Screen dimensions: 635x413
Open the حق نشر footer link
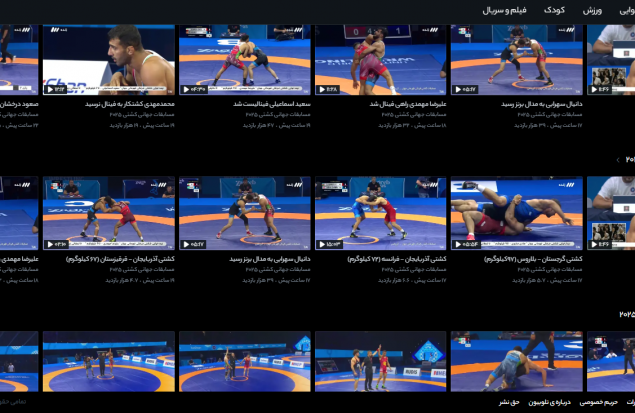509,402
